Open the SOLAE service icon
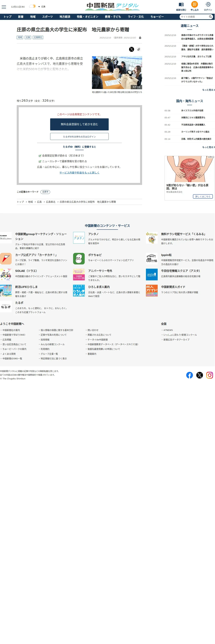The image size is (215, 644). [x=6, y=275]
